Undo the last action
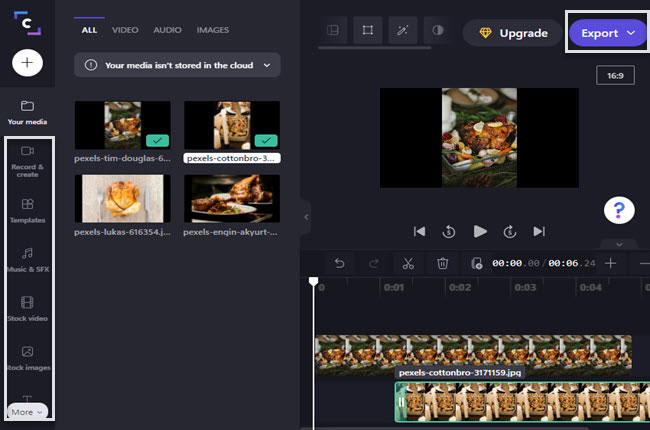This screenshot has height=430, width=650. [340, 263]
